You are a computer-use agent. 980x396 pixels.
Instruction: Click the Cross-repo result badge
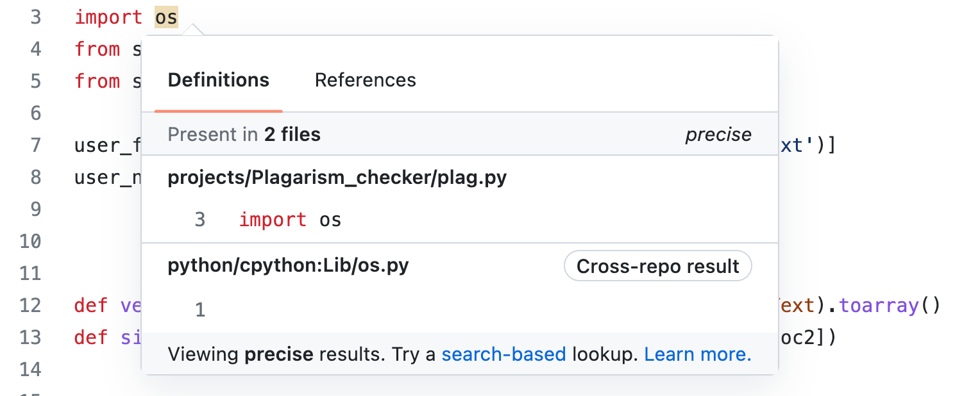(x=657, y=265)
